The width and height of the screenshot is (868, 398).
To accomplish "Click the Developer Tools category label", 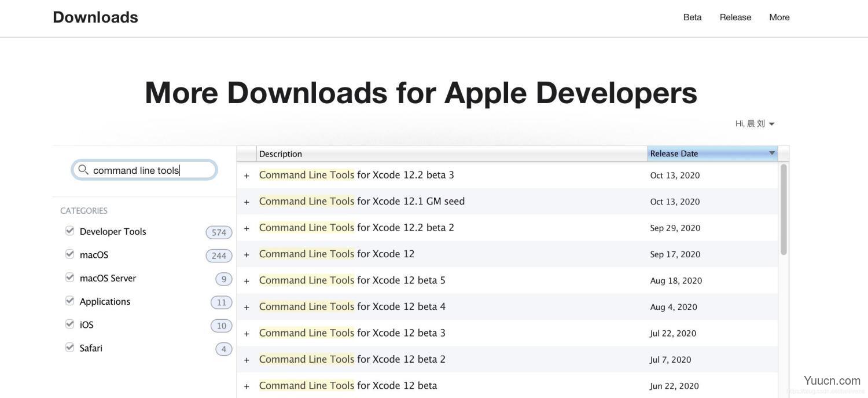I will (x=113, y=231).
